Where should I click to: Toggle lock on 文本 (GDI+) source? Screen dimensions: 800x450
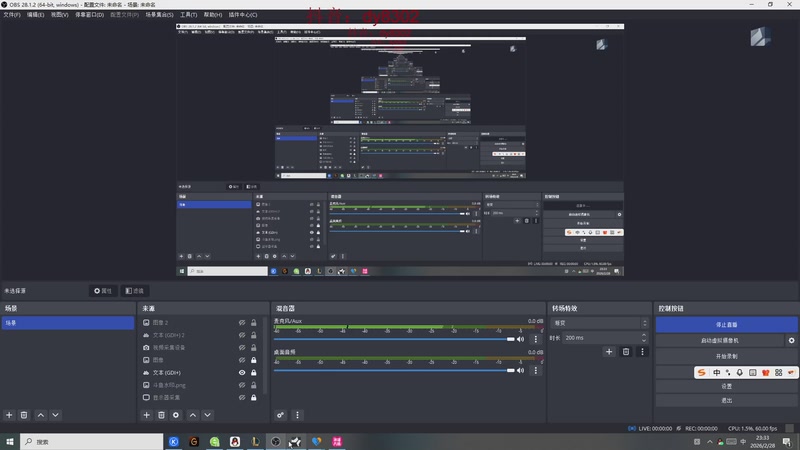point(254,372)
